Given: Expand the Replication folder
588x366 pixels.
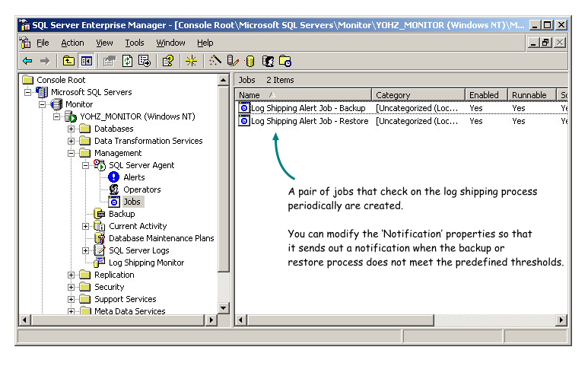Looking at the screenshot, I should (x=71, y=275).
